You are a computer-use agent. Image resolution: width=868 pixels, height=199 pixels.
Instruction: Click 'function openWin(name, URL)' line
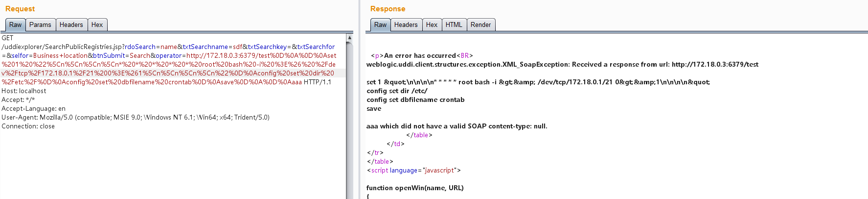[415, 188]
